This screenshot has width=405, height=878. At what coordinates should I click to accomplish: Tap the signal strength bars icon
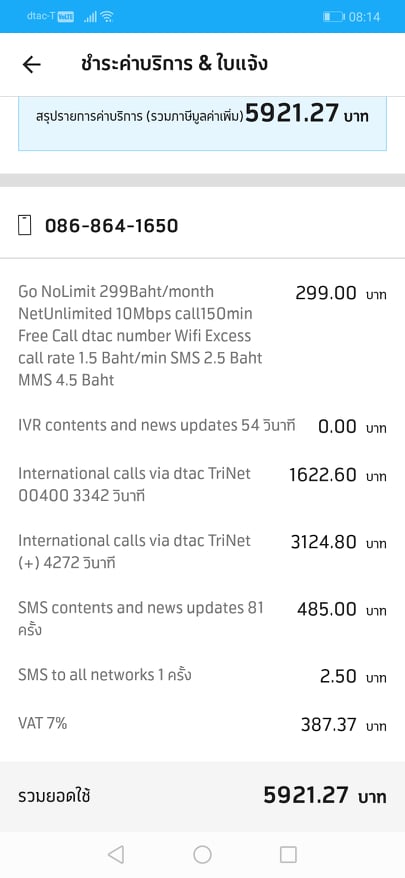click(x=90, y=17)
